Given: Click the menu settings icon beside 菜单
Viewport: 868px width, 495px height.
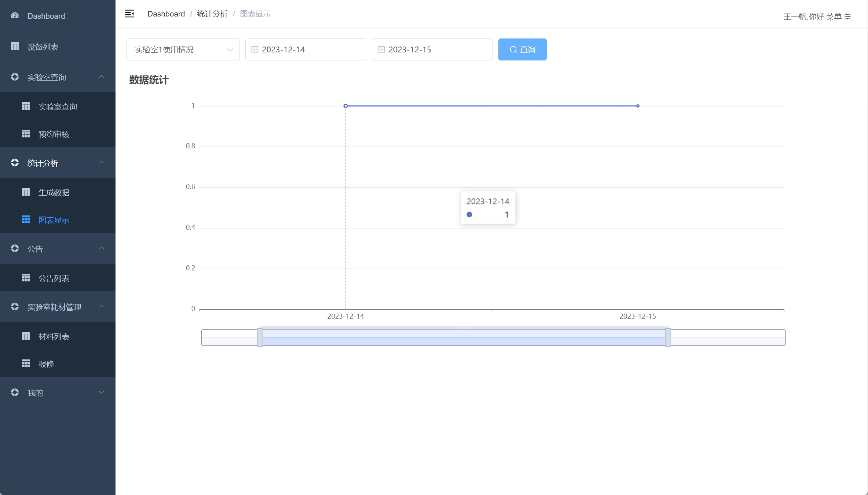Looking at the screenshot, I should point(848,17).
